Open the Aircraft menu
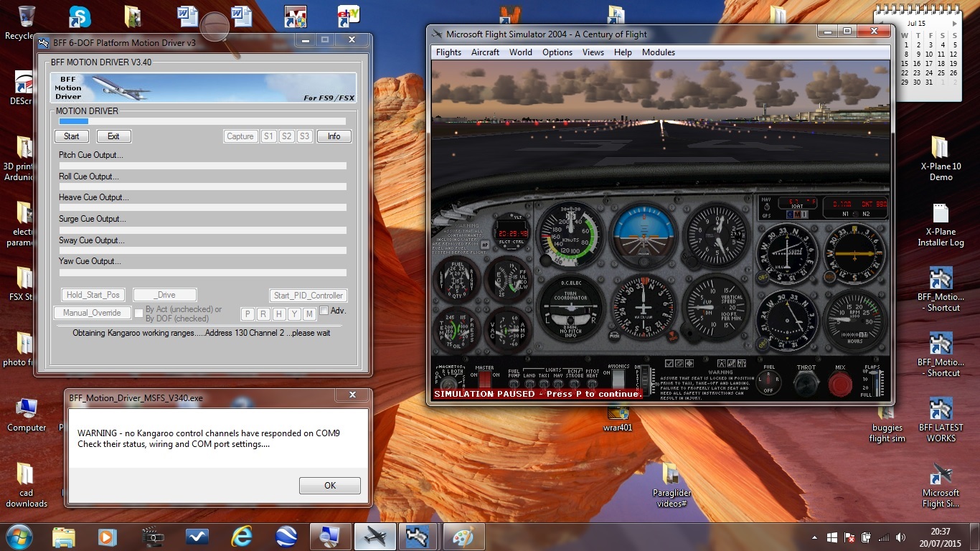 [486, 52]
